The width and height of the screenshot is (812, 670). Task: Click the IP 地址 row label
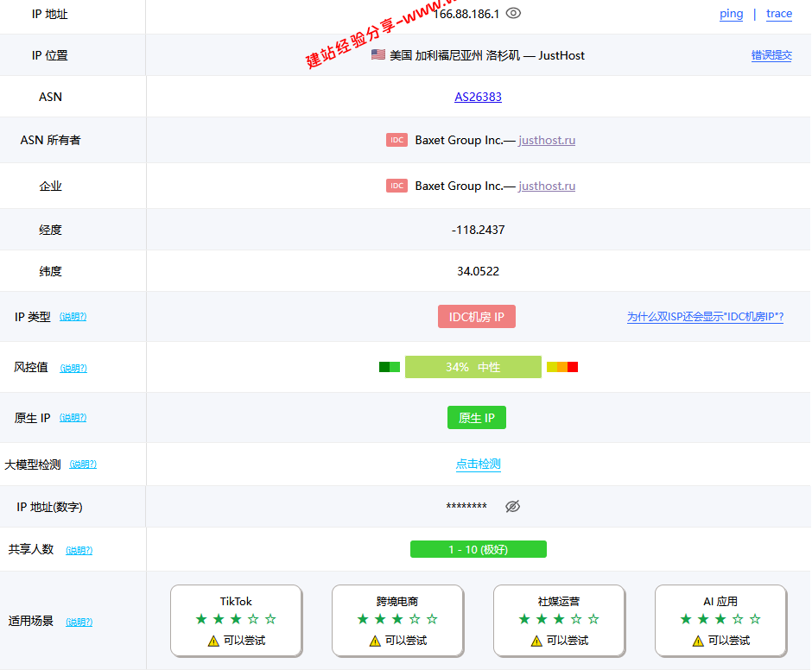pos(50,14)
